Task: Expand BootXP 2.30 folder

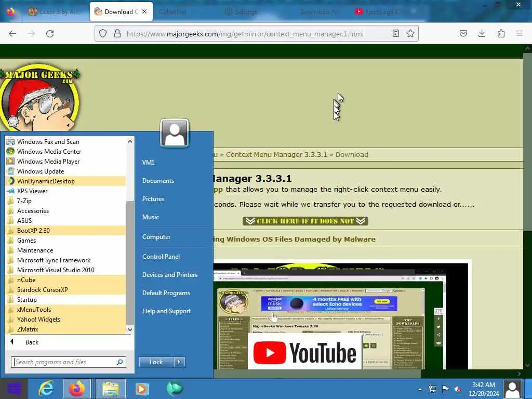Action: point(65,230)
